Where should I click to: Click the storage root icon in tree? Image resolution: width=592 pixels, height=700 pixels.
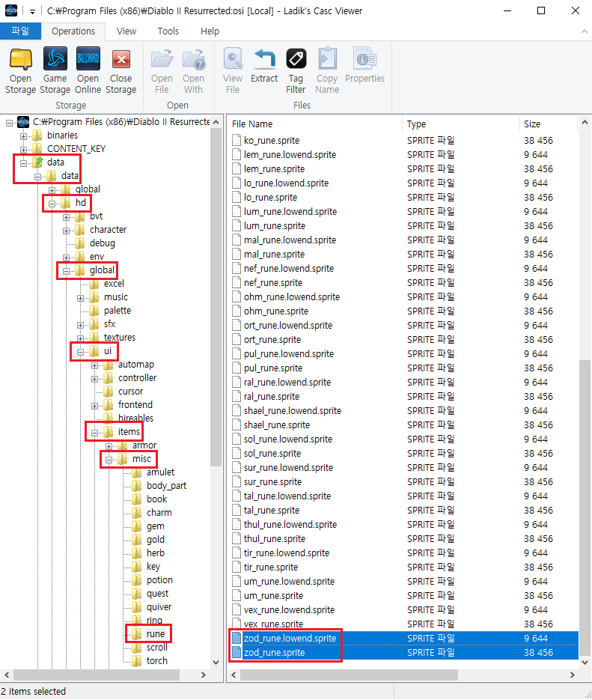coord(23,122)
